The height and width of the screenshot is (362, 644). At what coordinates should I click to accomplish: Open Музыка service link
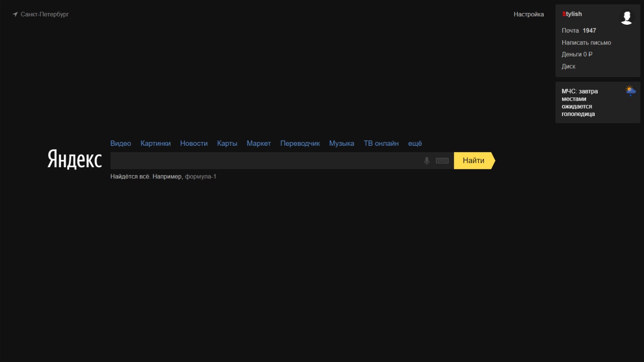coord(342,143)
